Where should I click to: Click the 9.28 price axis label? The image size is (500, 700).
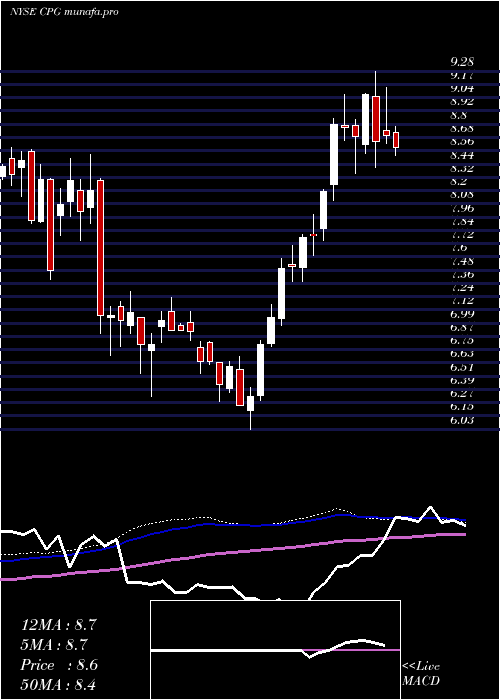tap(462, 62)
